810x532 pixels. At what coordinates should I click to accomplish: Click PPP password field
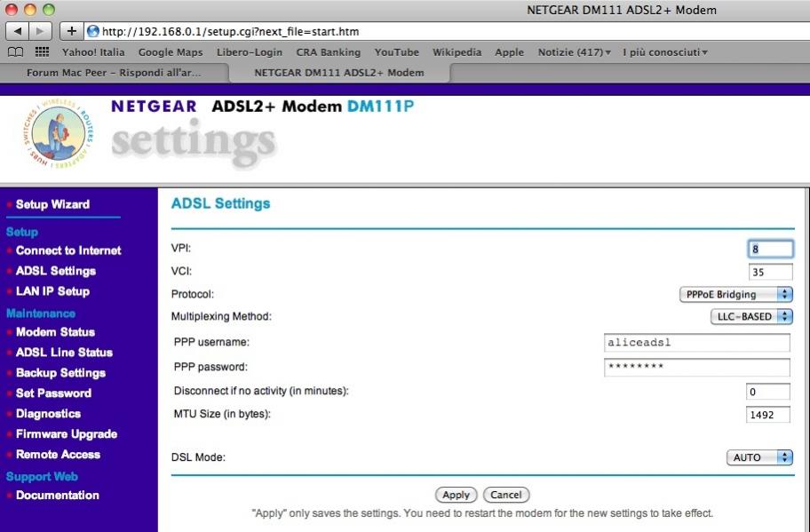point(697,367)
